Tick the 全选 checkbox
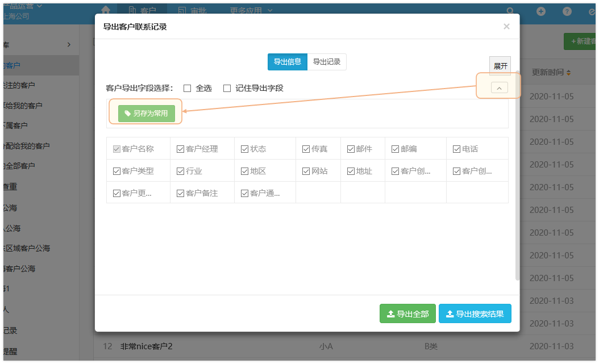This screenshot has width=599, height=364. pyautogui.click(x=187, y=88)
